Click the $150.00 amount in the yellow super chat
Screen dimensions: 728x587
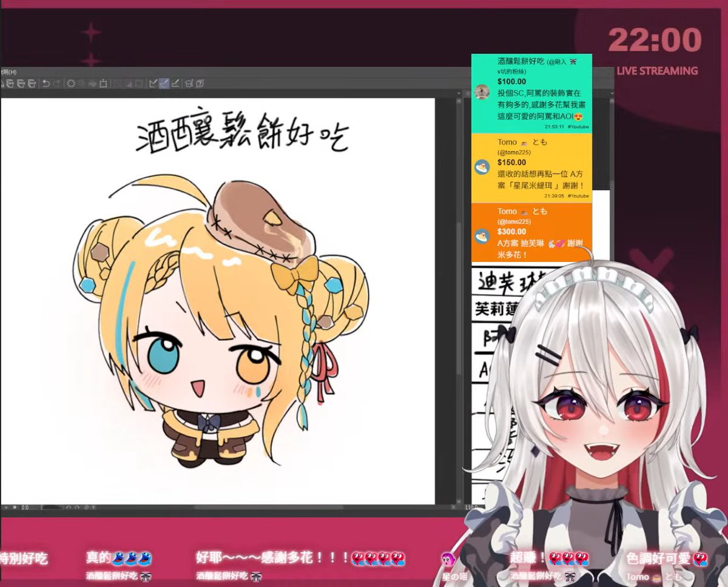coord(511,163)
